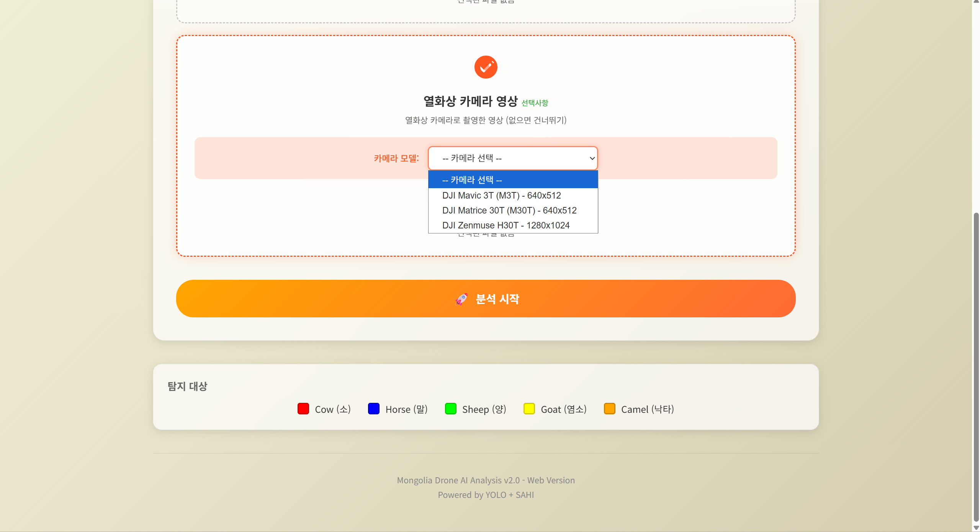This screenshot has height=532, width=980.
Task: Click the green Sheep (양) color swatch
Action: click(x=451, y=409)
